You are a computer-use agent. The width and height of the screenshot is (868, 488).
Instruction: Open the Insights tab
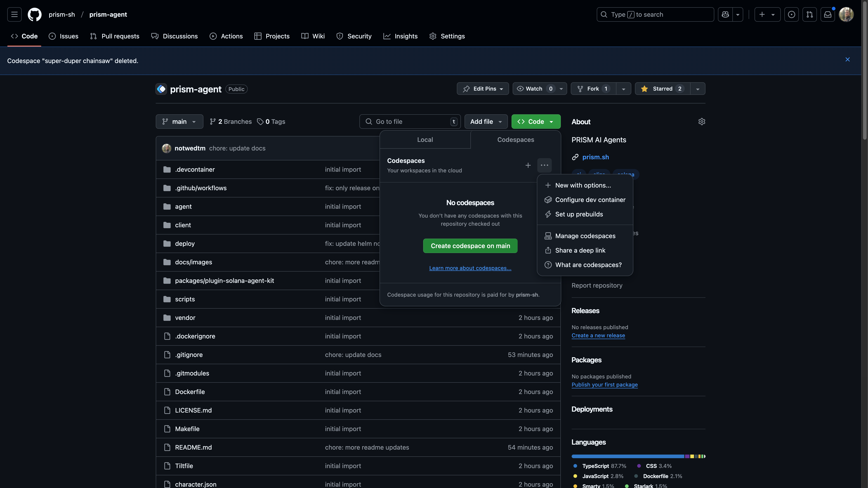pos(400,36)
